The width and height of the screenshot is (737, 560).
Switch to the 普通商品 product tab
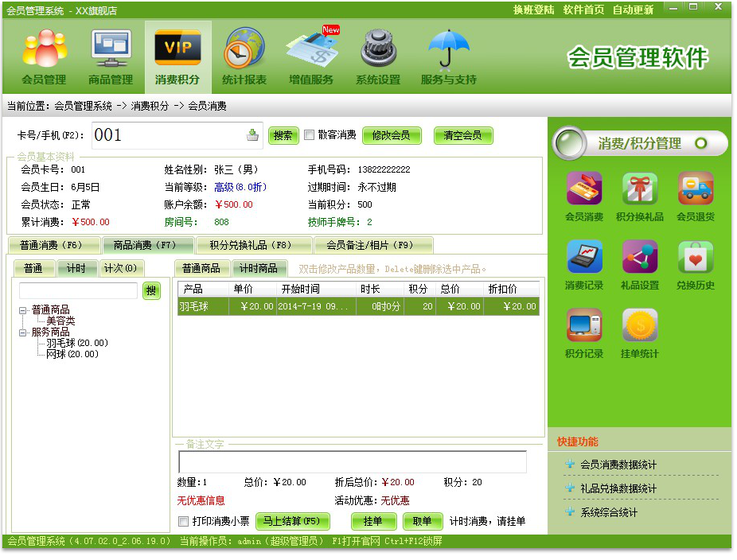(201, 268)
